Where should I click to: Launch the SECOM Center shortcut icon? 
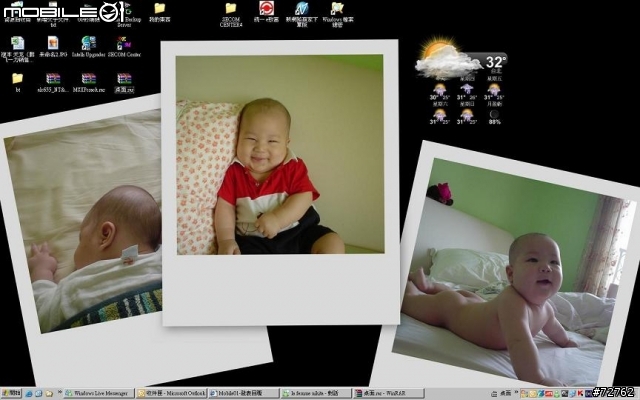[x=124, y=43]
